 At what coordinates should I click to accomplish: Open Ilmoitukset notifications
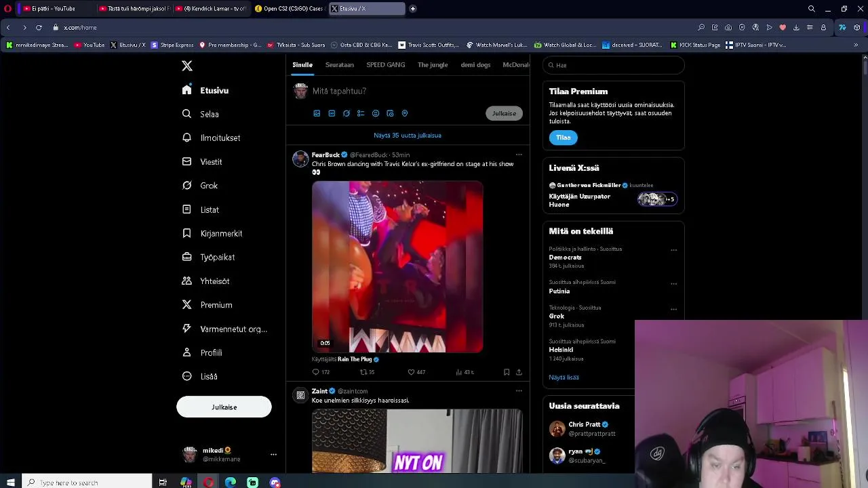212,138
